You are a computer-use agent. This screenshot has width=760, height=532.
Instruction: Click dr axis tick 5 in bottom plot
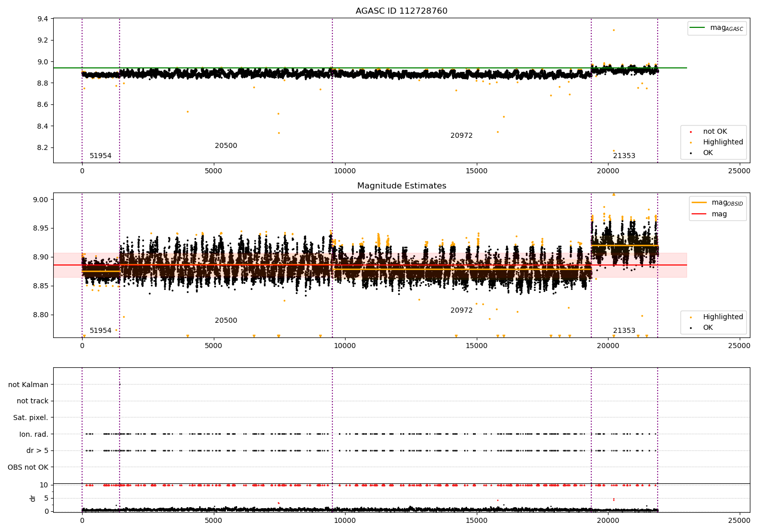(46, 499)
